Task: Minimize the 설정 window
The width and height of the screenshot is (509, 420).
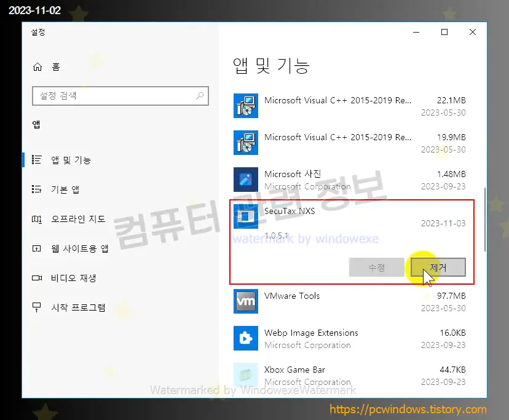Action: [x=416, y=32]
